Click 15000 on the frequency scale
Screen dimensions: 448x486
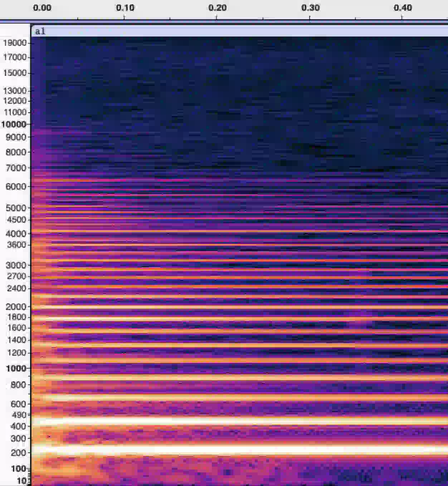pos(15,73)
